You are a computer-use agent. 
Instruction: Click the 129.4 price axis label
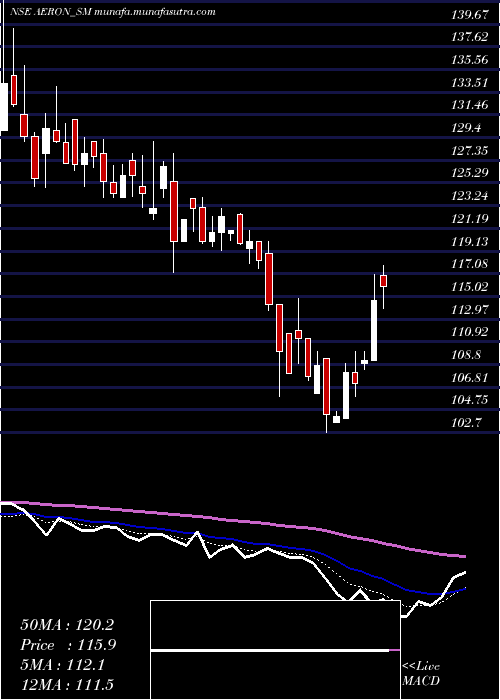pyautogui.click(x=467, y=129)
